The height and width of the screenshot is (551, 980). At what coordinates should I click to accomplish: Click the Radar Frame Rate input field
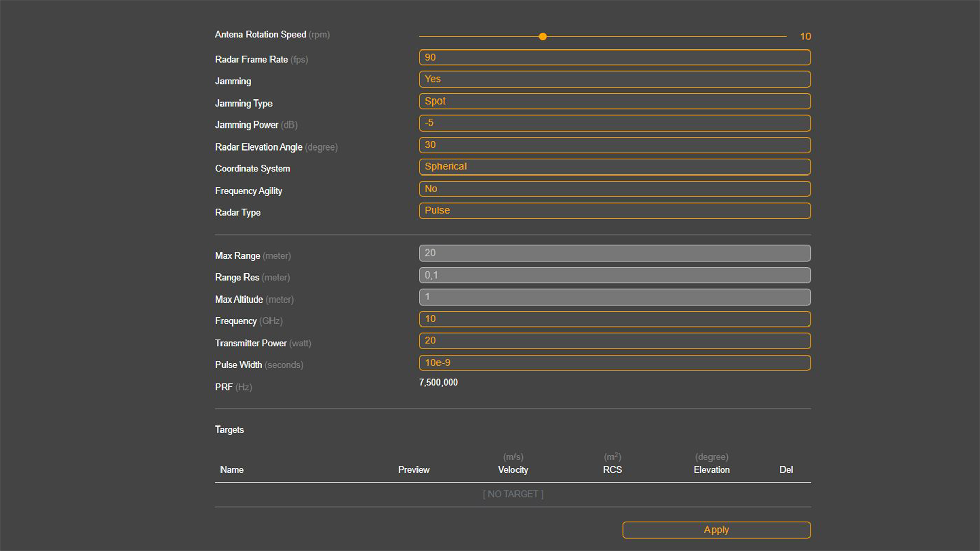614,58
